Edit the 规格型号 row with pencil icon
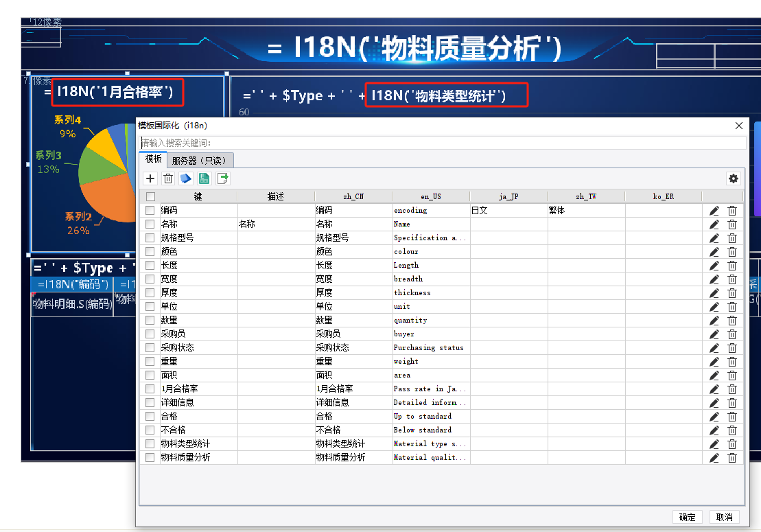Image resolution: width=761 pixels, height=532 pixels. coord(714,238)
